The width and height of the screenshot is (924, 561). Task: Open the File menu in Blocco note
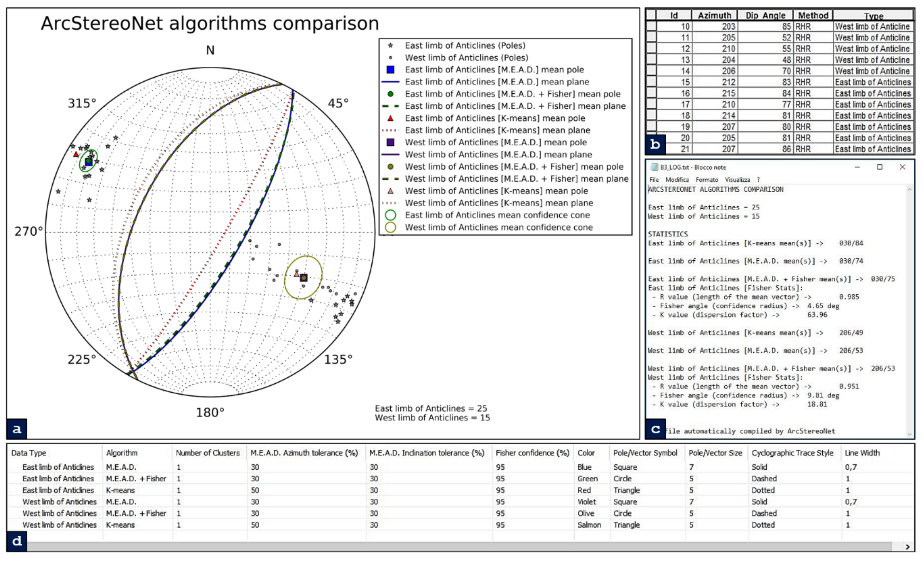click(x=654, y=180)
